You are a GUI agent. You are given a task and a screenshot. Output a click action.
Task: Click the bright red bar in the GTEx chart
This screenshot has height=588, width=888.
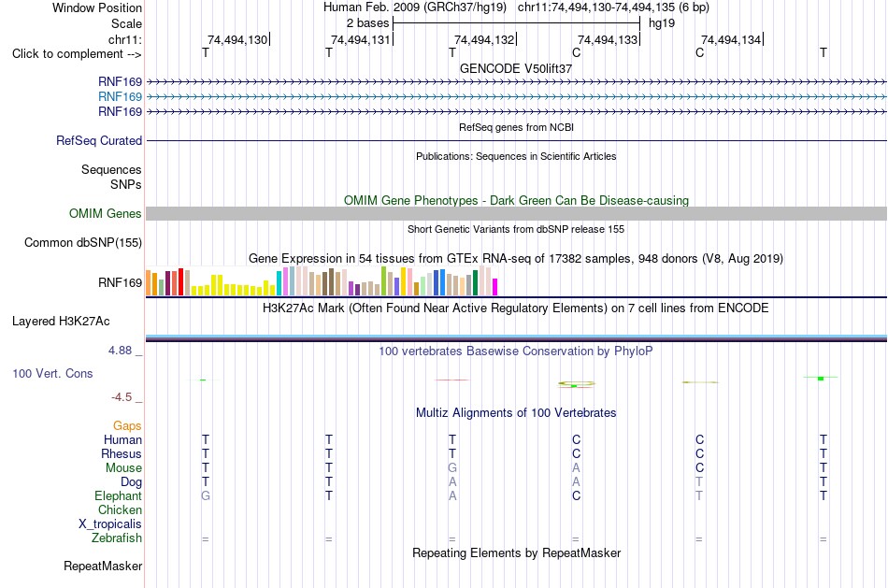pos(180,281)
